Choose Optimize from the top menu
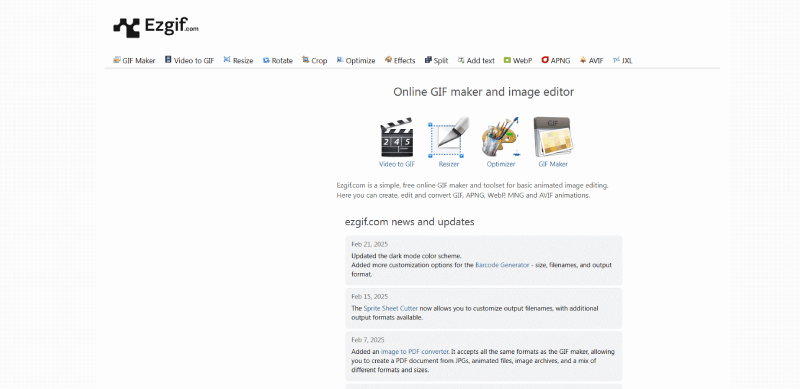The height and width of the screenshot is (389, 800). tap(360, 60)
